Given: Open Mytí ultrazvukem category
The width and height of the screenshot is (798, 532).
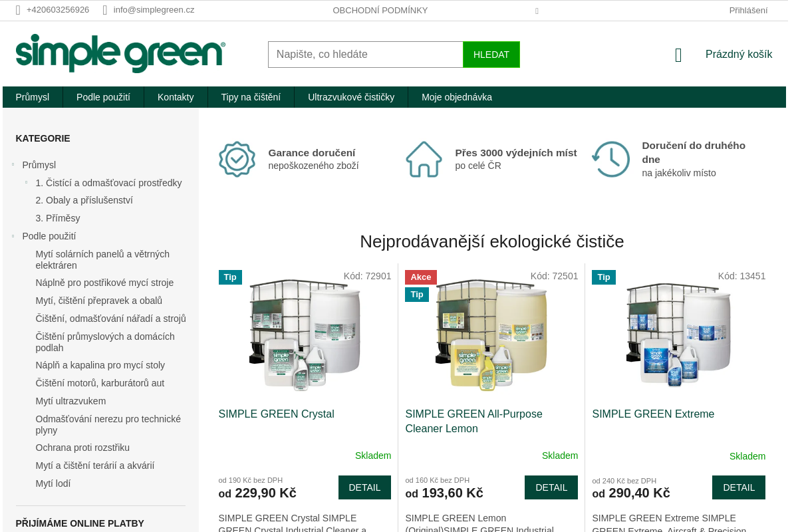Looking at the screenshot, I should 70,401.
